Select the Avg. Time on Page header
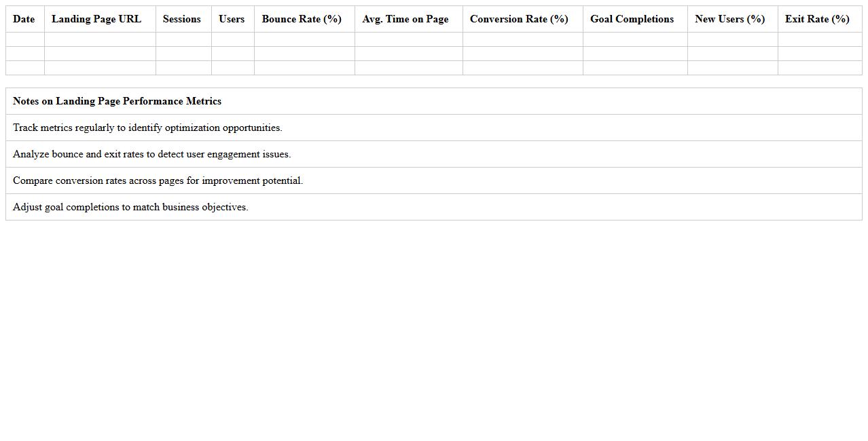Image resolution: width=868 pixels, height=441 pixels. 405,19
